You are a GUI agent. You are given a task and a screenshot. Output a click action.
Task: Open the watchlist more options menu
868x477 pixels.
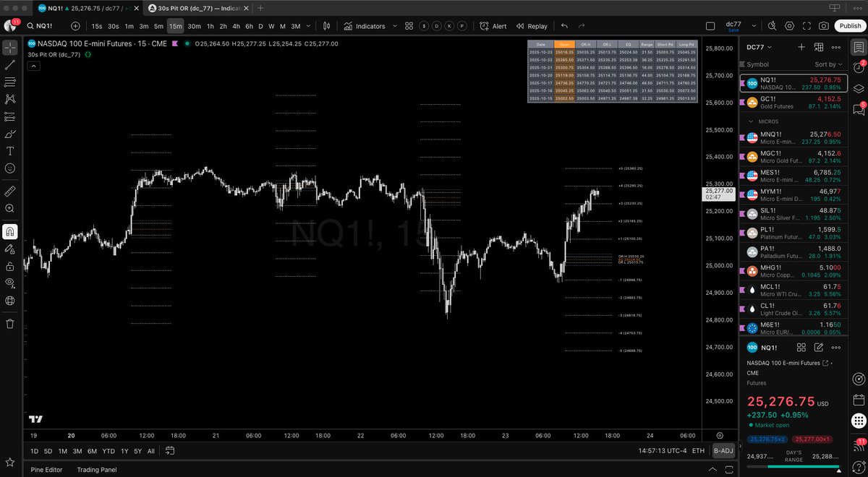[836, 47]
